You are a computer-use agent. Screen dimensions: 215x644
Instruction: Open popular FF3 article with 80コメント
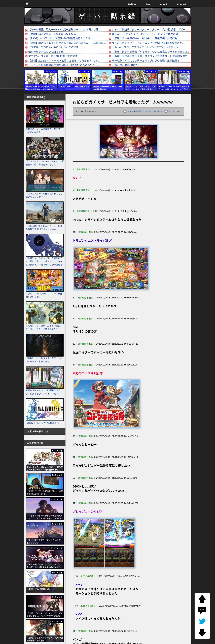pos(45,582)
